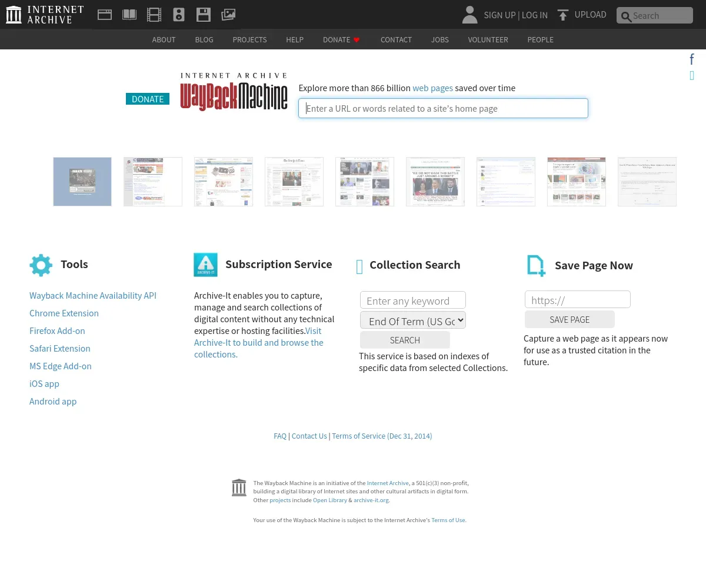Open the Open Library footer link
The width and height of the screenshot is (706, 588).
(x=330, y=500)
